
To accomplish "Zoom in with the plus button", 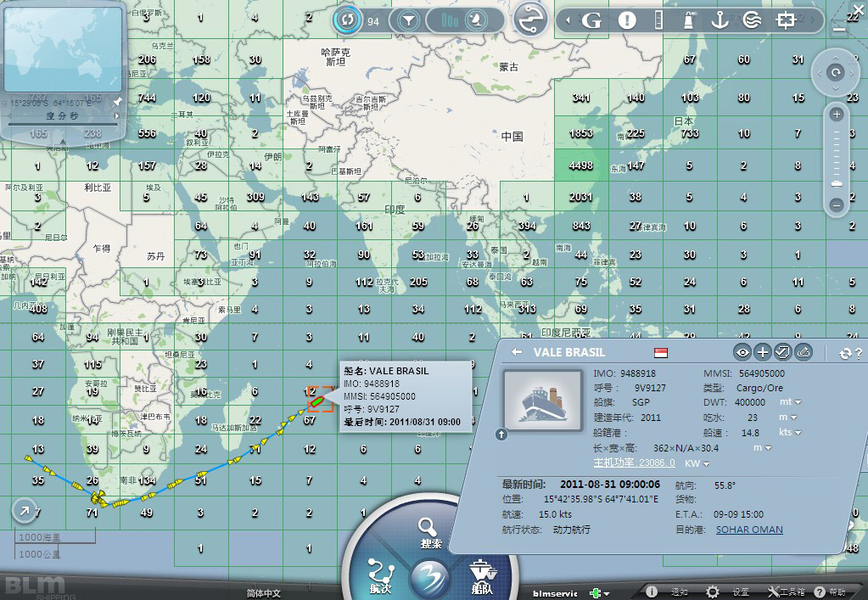I will tap(837, 115).
